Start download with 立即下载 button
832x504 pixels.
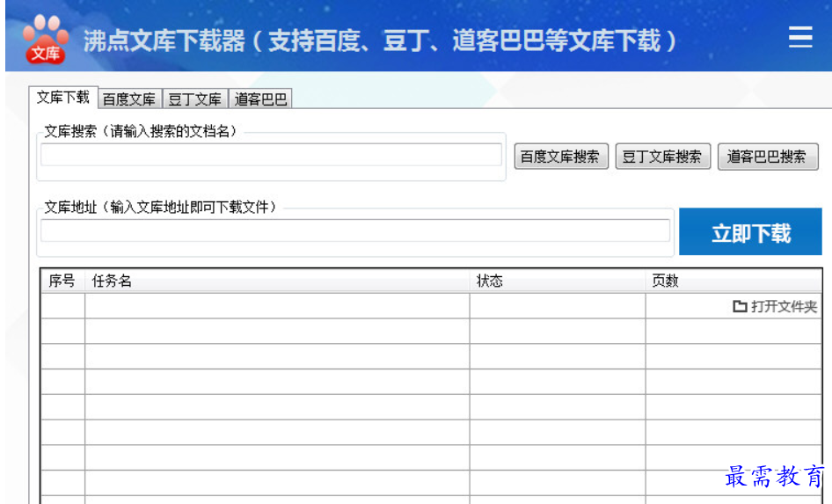coord(750,231)
